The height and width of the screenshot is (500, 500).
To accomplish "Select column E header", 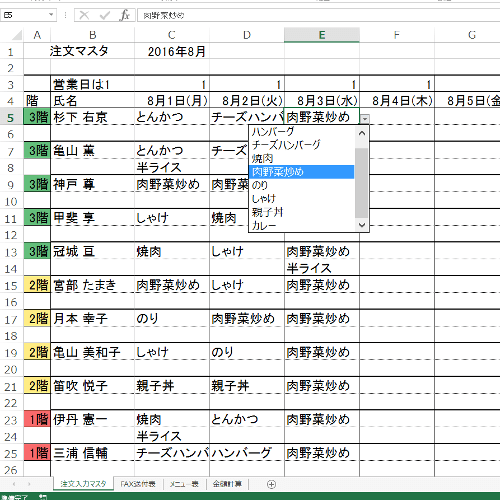I will point(322,35).
